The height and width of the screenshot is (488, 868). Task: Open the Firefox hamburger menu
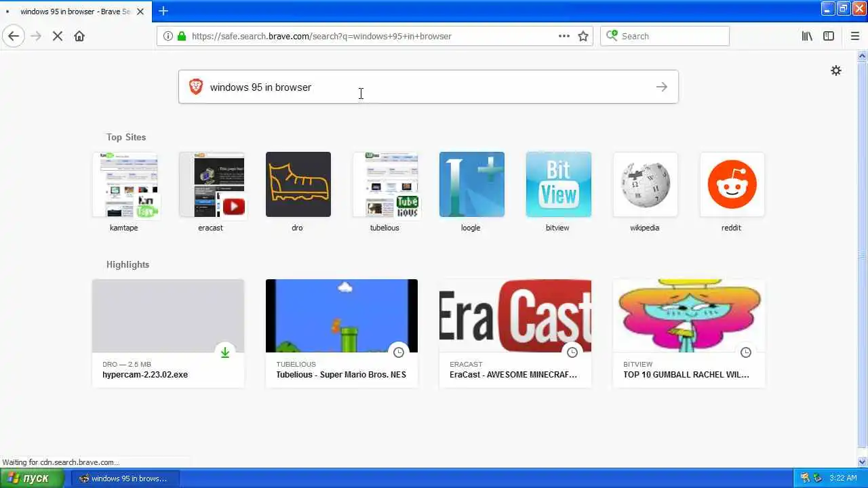855,36
